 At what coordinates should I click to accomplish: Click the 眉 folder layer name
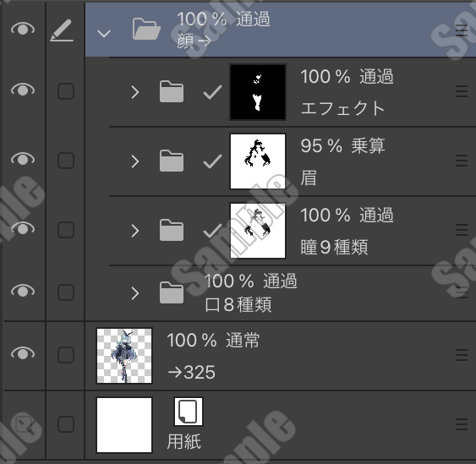tap(309, 178)
